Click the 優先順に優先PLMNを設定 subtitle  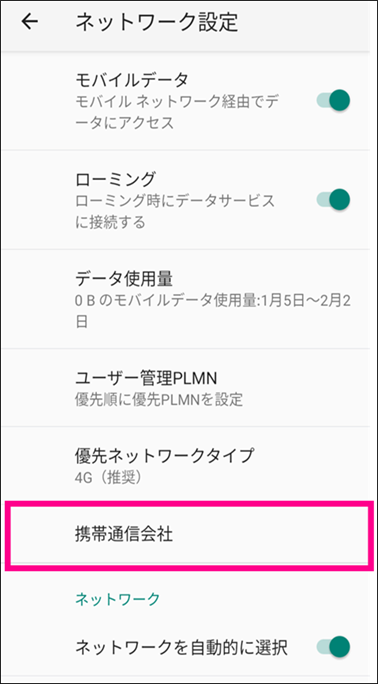click(159, 399)
